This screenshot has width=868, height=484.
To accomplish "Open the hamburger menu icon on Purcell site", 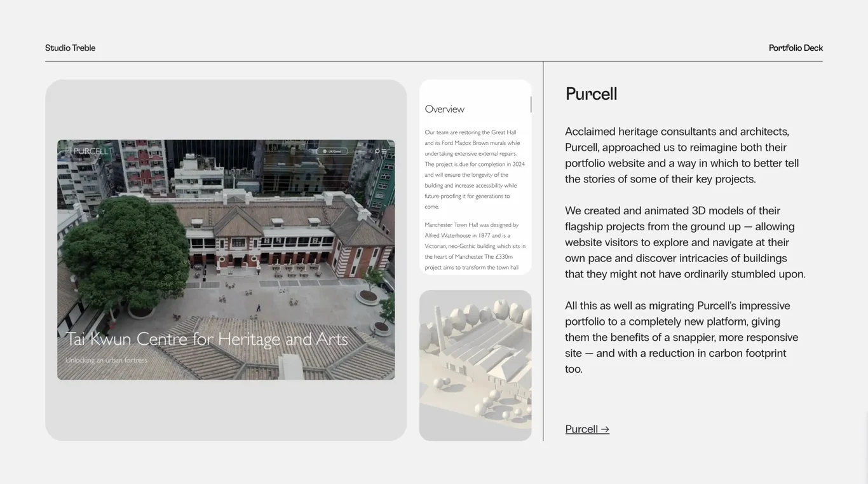I will pos(384,151).
